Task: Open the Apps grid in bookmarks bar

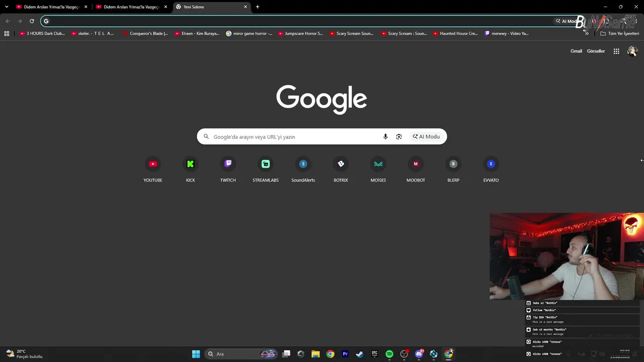Action: click(7, 34)
